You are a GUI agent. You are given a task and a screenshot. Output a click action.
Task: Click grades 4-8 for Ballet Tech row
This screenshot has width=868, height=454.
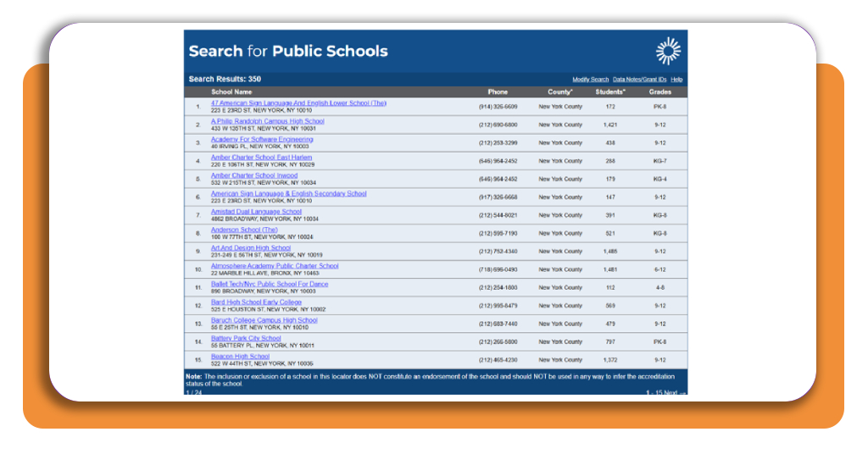659,287
